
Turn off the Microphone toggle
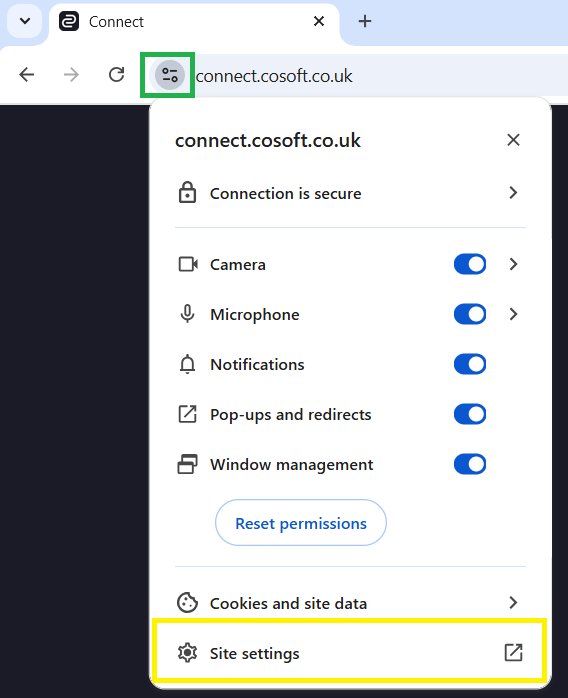[x=470, y=314]
